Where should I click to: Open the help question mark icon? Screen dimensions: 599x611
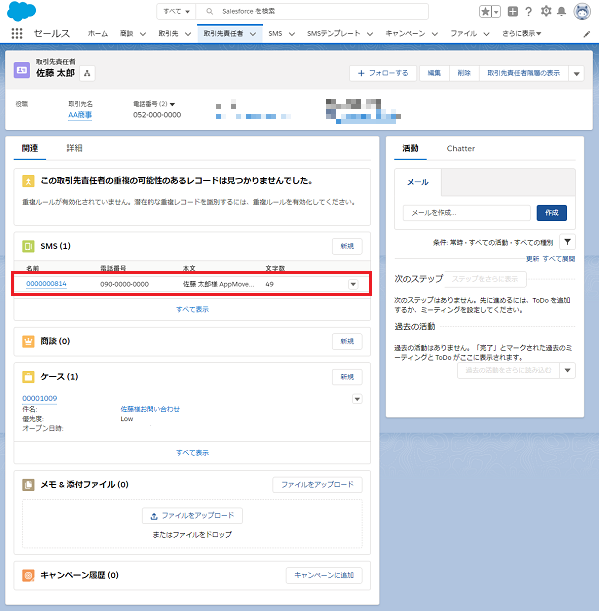pos(528,12)
